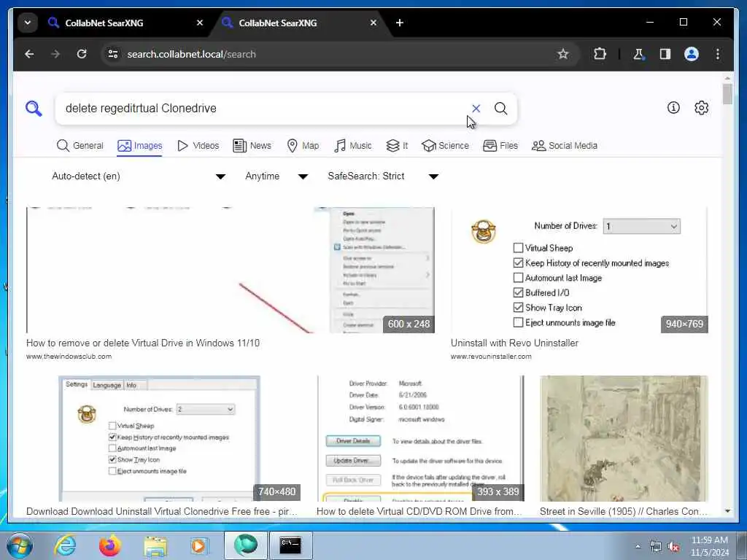Toggle the browser side panel icon
The image size is (747, 560).
[665, 54]
